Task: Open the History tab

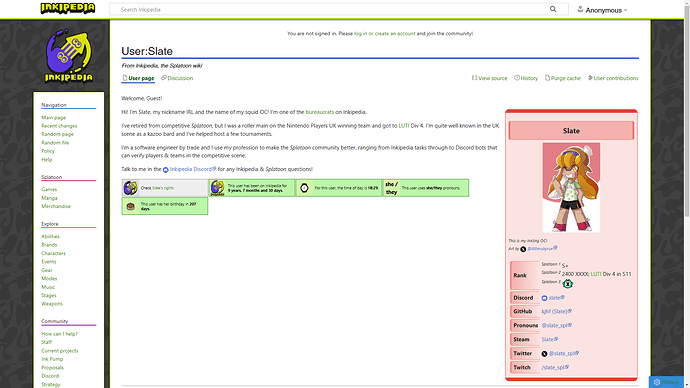Action: click(526, 78)
